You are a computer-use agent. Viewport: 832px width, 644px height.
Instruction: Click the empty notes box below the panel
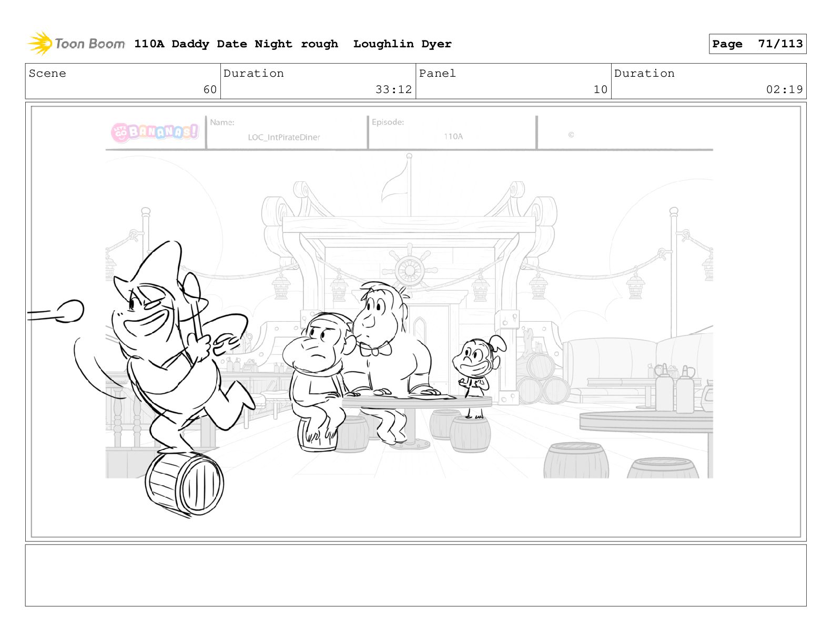tap(415, 575)
